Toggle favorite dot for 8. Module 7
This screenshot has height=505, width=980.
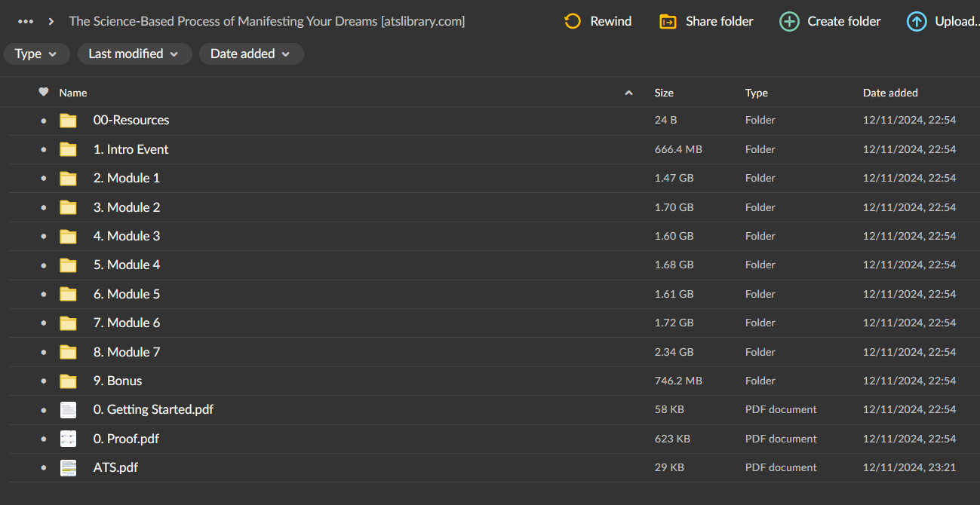point(44,353)
